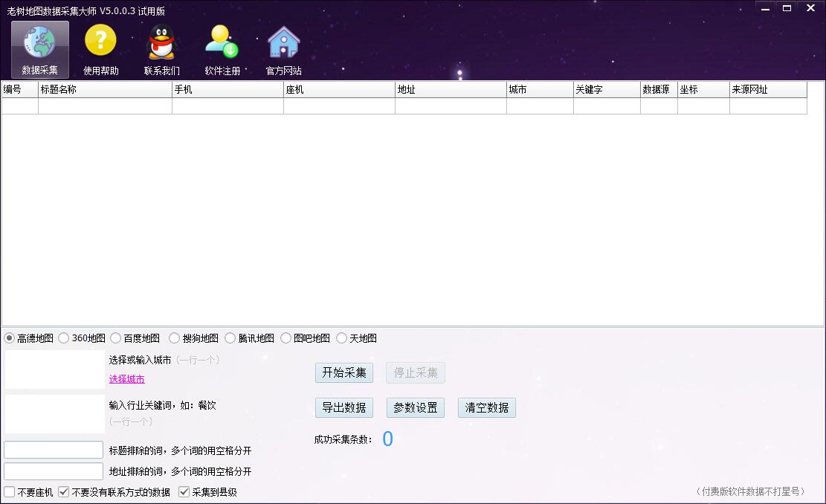Select the 天地图 option
The height and width of the screenshot is (504, 826).
tap(342, 338)
